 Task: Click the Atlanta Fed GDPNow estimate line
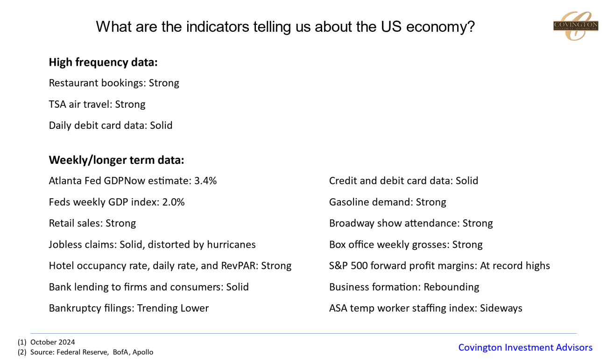[133, 181]
